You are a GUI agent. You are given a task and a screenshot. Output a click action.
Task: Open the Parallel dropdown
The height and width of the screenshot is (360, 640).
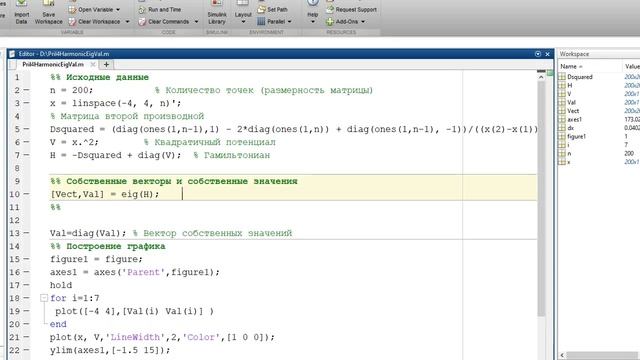pos(290,22)
